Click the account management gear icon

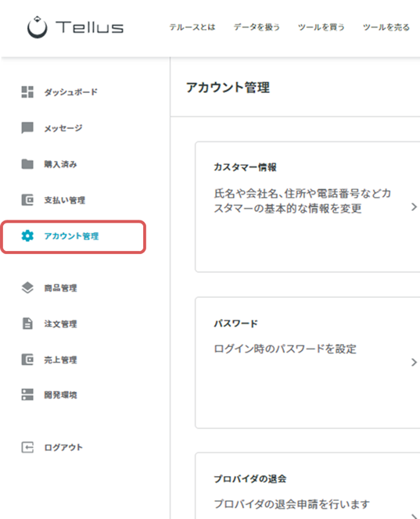pyautogui.click(x=27, y=236)
